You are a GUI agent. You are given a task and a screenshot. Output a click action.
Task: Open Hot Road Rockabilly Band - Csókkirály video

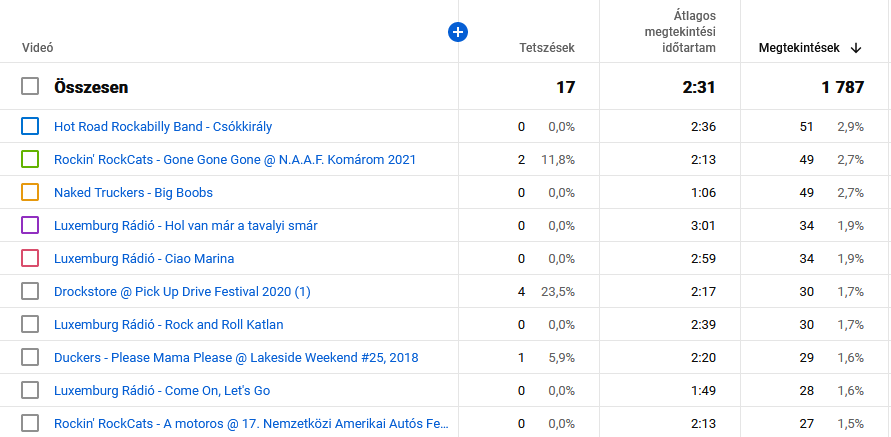pyautogui.click(x=163, y=126)
